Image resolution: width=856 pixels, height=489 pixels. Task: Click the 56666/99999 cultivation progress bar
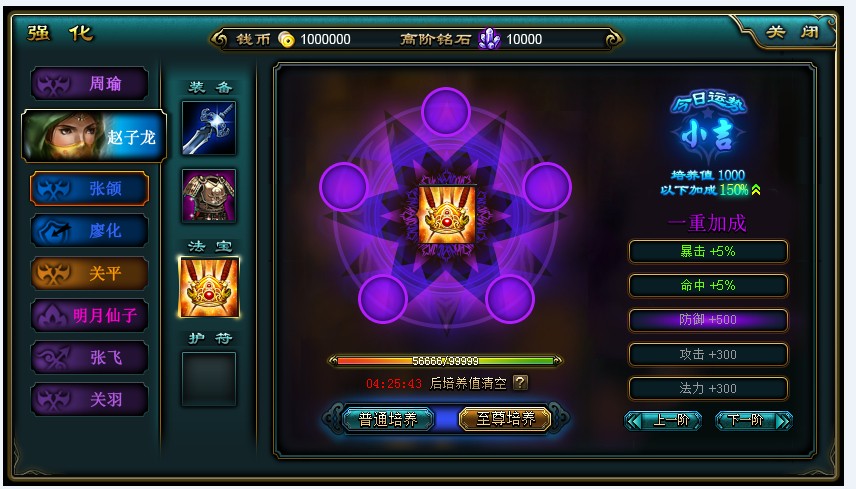click(x=445, y=361)
